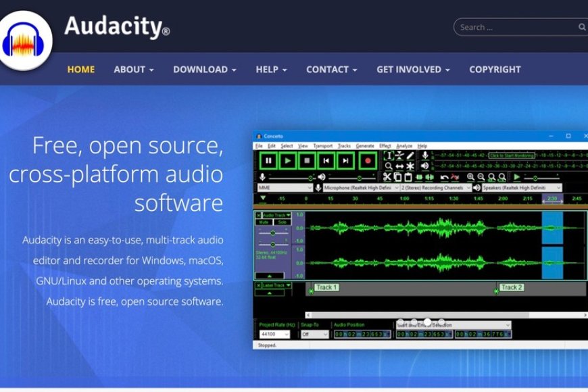Click the playback meter speaker icon
Screen dimensions: 588x392
tap(425, 166)
